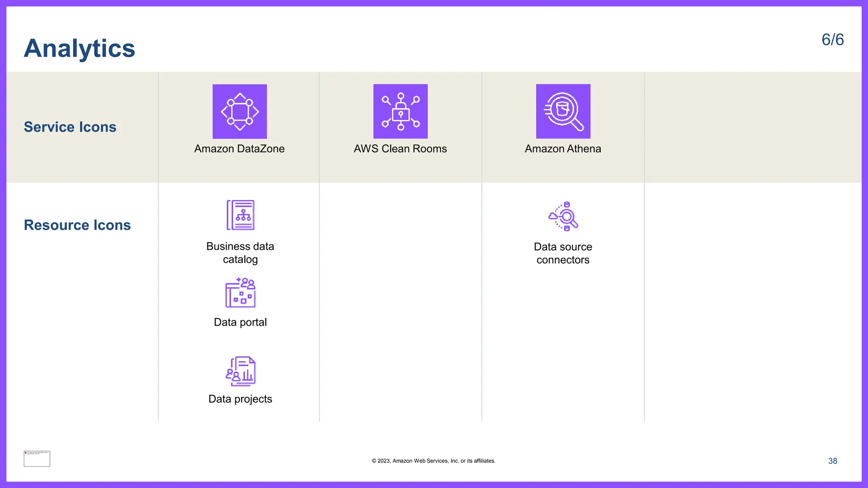The width and height of the screenshot is (868, 488).
Task: Click the "AWS Clean Rooms" label
Action: click(x=401, y=149)
